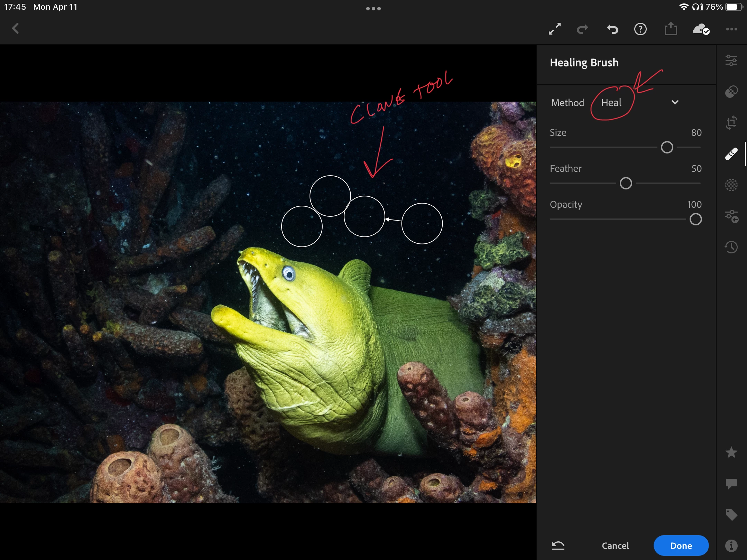This screenshot has height=560, width=747.
Task: Open the Edit adjustments sliders panel
Action: click(x=731, y=60)
